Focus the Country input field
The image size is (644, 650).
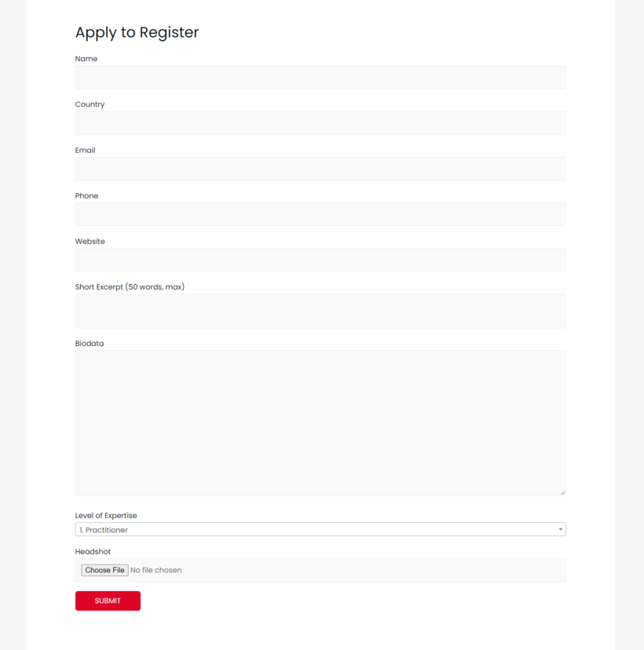tap(320, 122)
